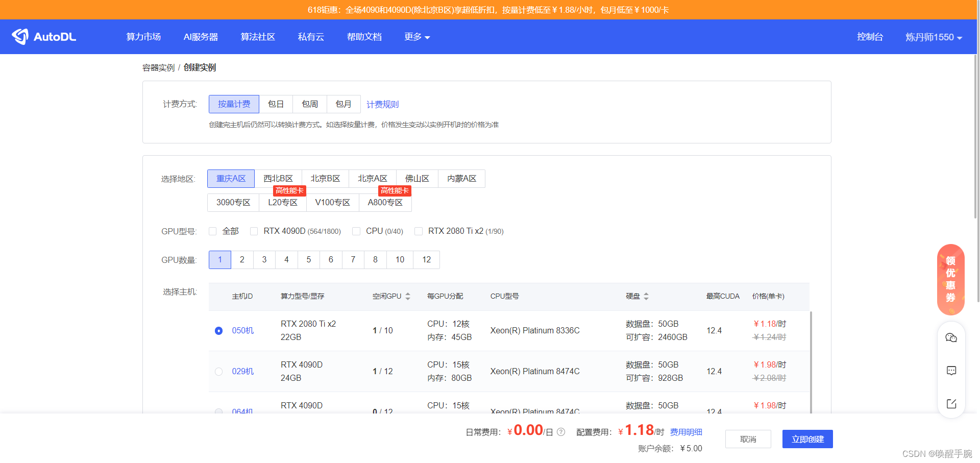
Task: Select host 050机 radio button
Action: point(219,331)
